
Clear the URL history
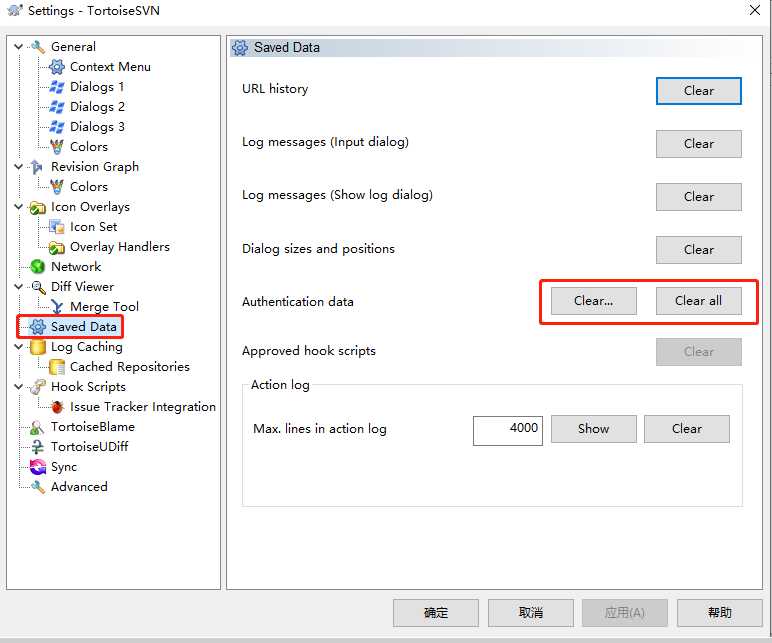pos(699,91)
